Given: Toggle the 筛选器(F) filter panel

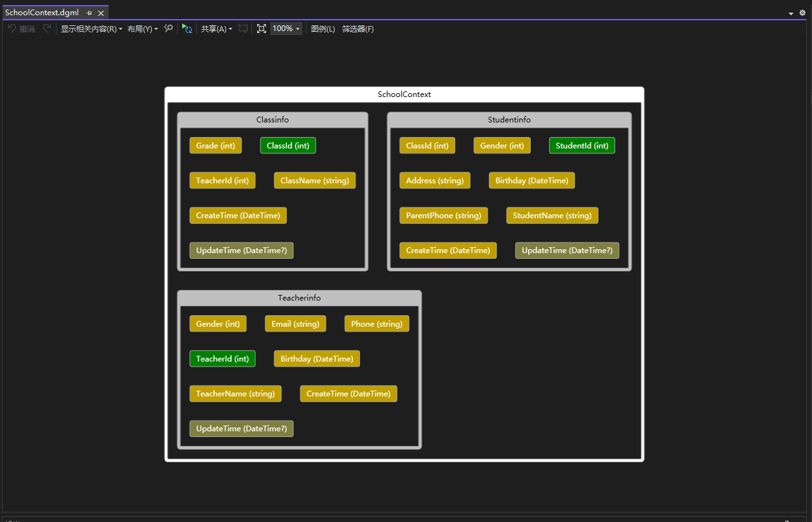Looking at the screenshot, I should tap(357, 29).
